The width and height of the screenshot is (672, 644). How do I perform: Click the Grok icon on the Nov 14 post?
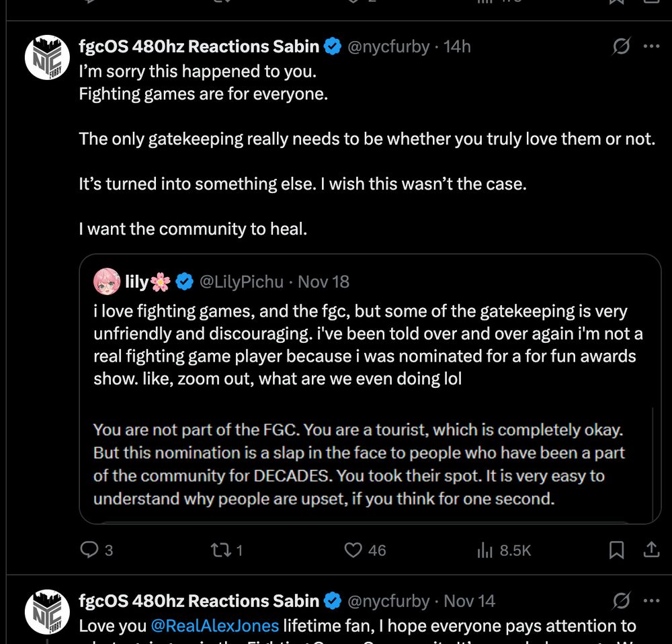[622, 600]
